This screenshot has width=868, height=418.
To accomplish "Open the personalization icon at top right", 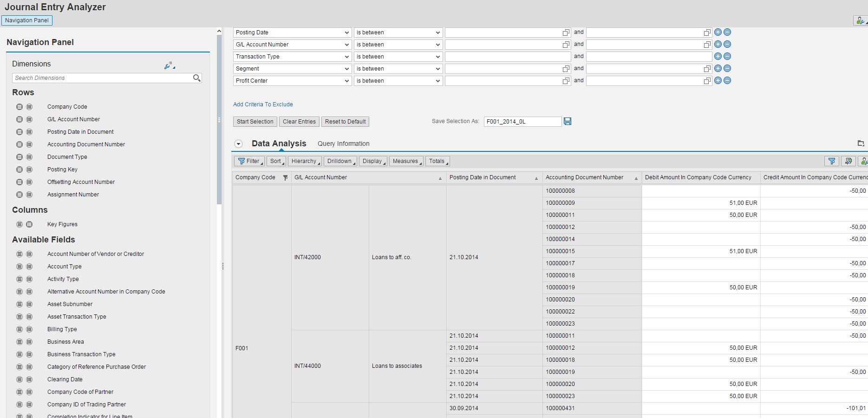I will pyautogui.click(x=861, y=20).
